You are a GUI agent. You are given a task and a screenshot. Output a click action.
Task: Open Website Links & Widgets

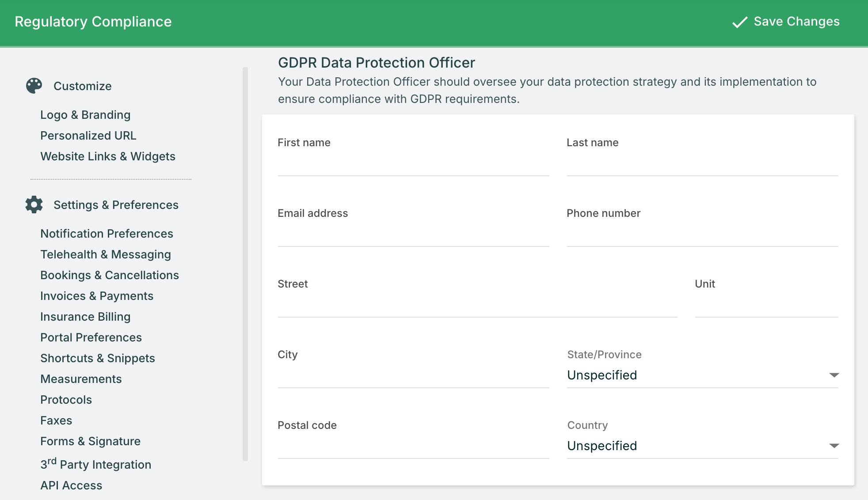click(108, 156)
